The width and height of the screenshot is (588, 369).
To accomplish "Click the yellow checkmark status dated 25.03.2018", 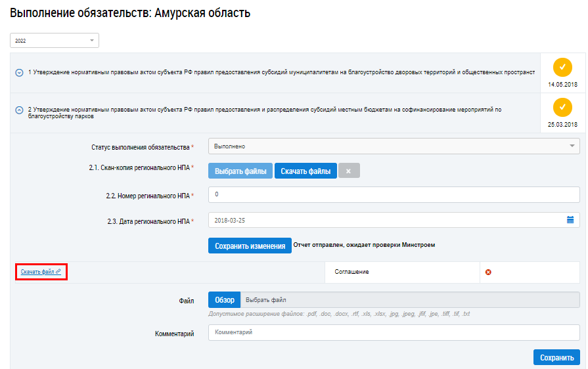I will pyautogui.click(x=562, y=107).
